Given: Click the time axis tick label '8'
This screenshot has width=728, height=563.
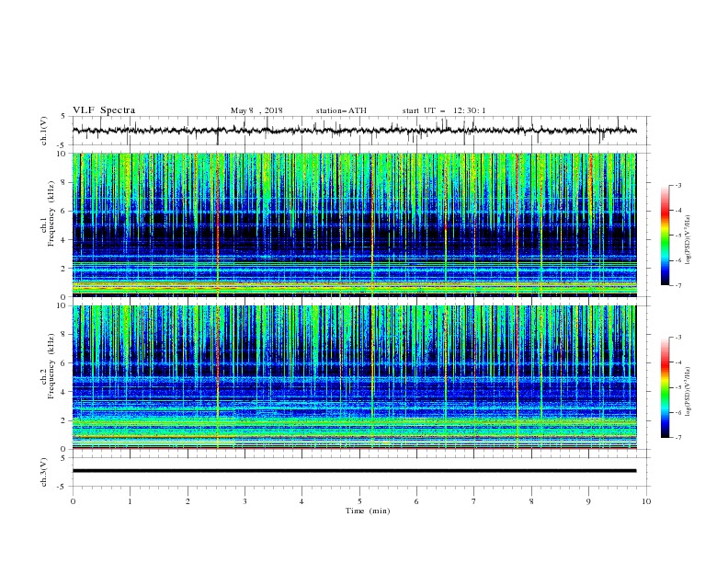Looking at the screenshot, I should [x=531, y=501].
